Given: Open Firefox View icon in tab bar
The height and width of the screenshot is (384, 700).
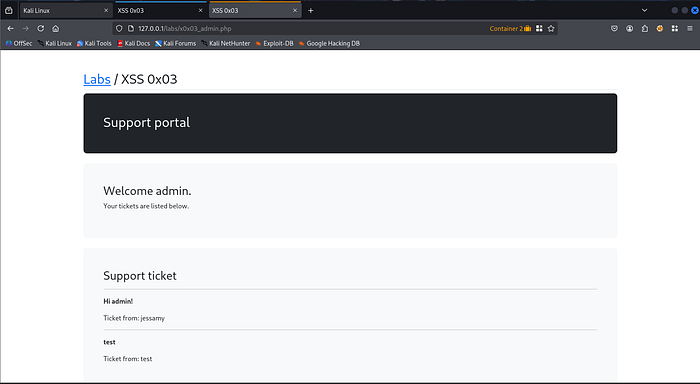Looking at the screenshot, I should click(x=8, y=10).
